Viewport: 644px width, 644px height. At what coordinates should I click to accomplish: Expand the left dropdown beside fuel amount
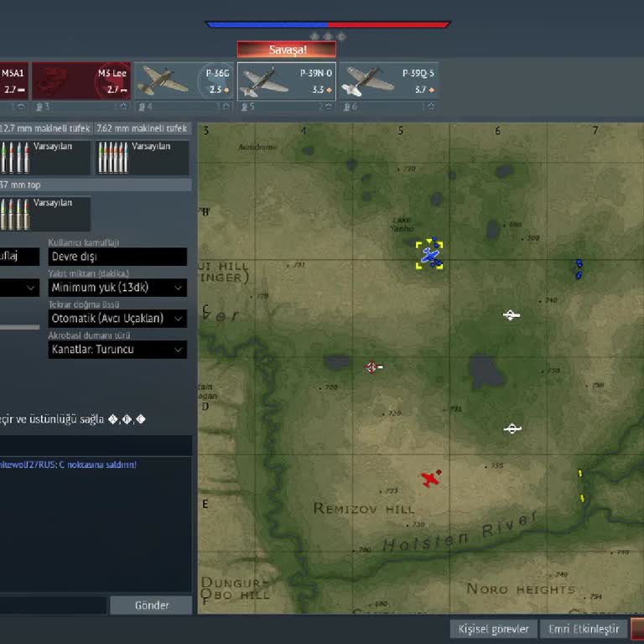click(x=20, y=288)
